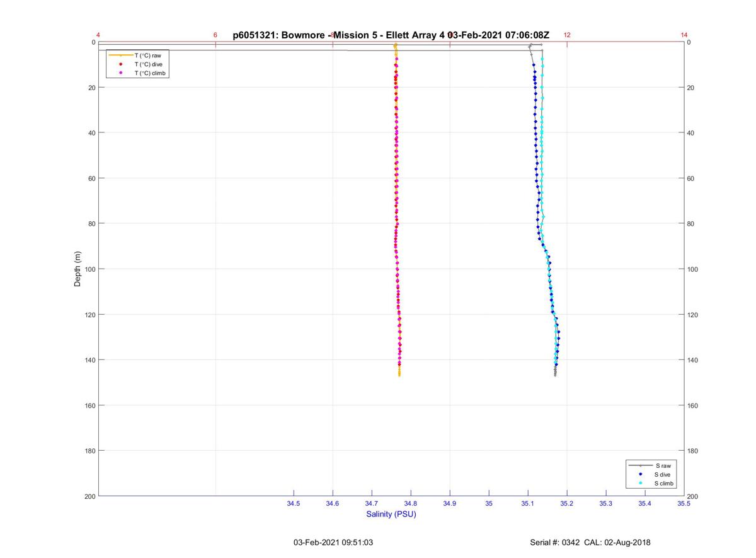Click the "Serial #: 0342 CAL: 02-Aug-2018" footer text
This screenshot has width=756, height=558.
(590, 542)
